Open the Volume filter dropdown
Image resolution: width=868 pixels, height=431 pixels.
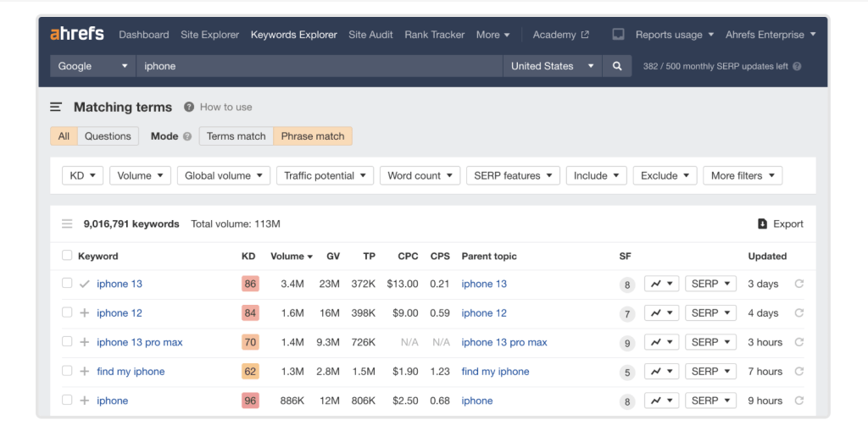pyautogui.click(x=140, y=175)
